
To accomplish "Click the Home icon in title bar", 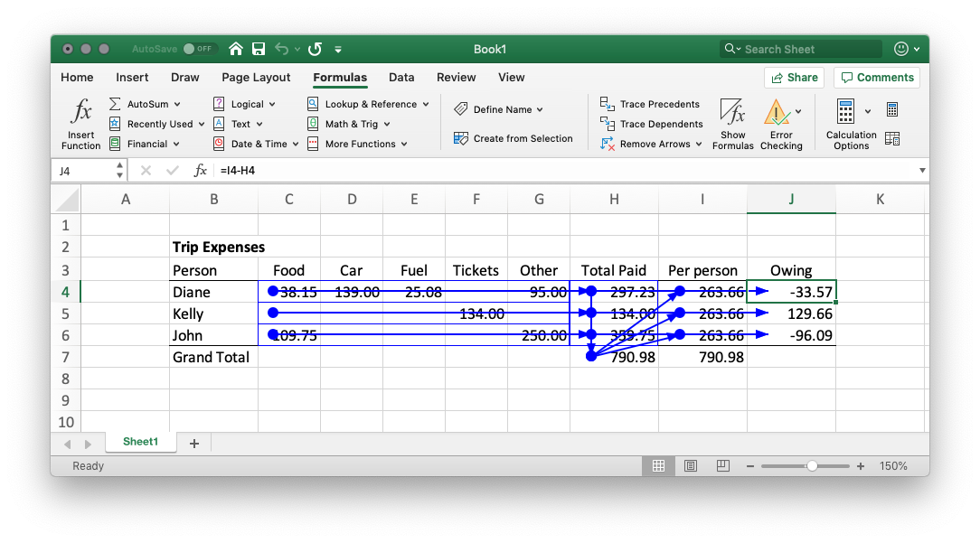I will point(236,49).
